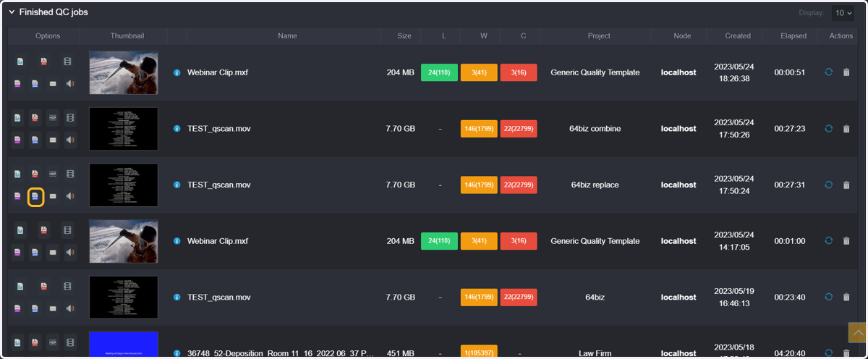Email report for Webinar Clip created 18:26:38
Viewport: 868px width, 359px height.
[x=53, y=84]
